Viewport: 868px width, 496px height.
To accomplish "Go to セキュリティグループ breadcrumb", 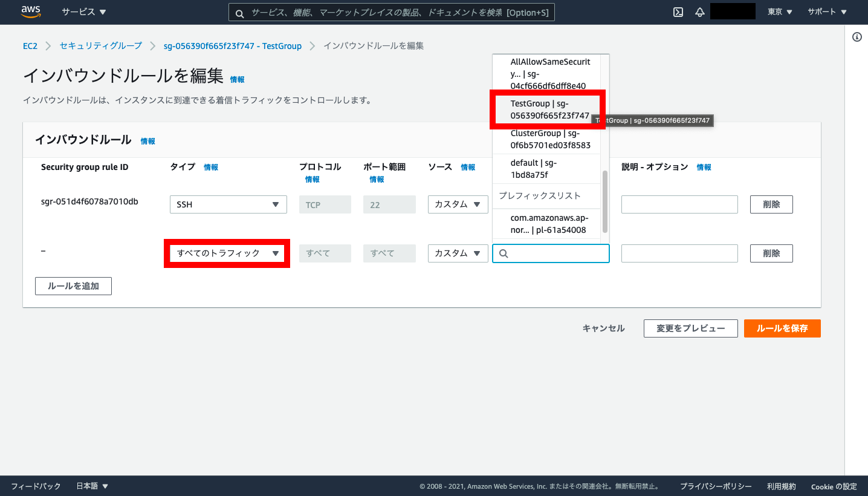I will click(x=101, y=46).
